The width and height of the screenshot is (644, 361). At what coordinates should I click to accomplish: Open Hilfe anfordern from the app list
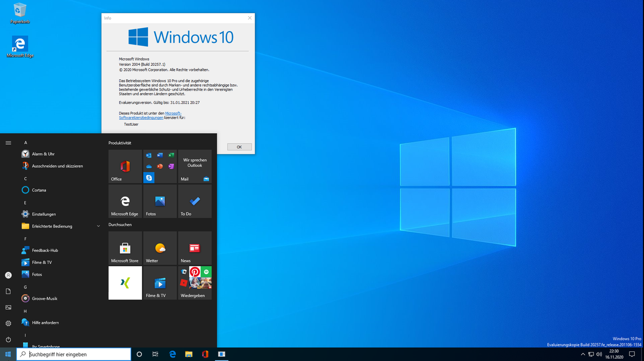click(x=61, y=323)
